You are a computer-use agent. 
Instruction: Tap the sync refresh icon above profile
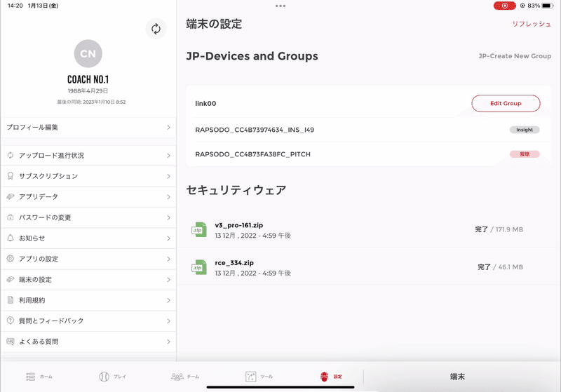[156, 29]
